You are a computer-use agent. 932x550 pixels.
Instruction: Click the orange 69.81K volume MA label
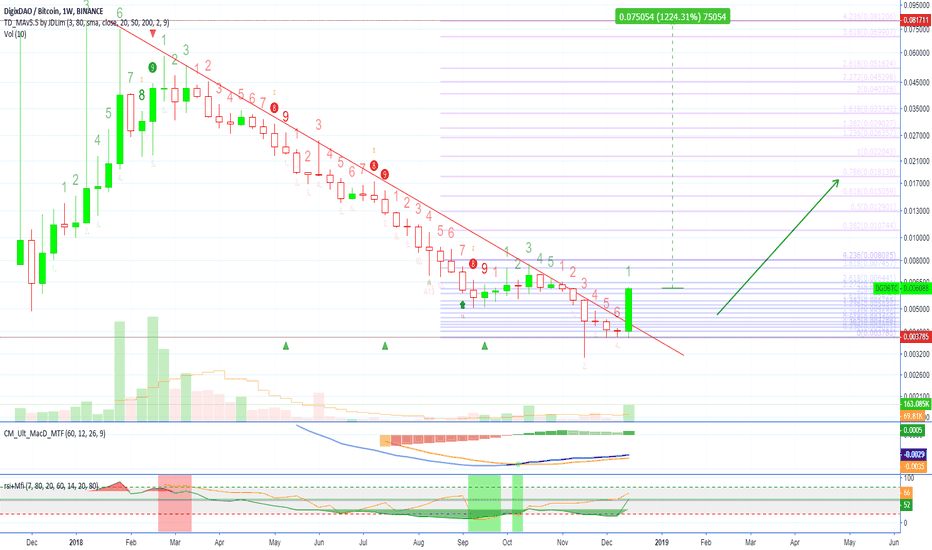pyautogui.click(x=912, y=416)
